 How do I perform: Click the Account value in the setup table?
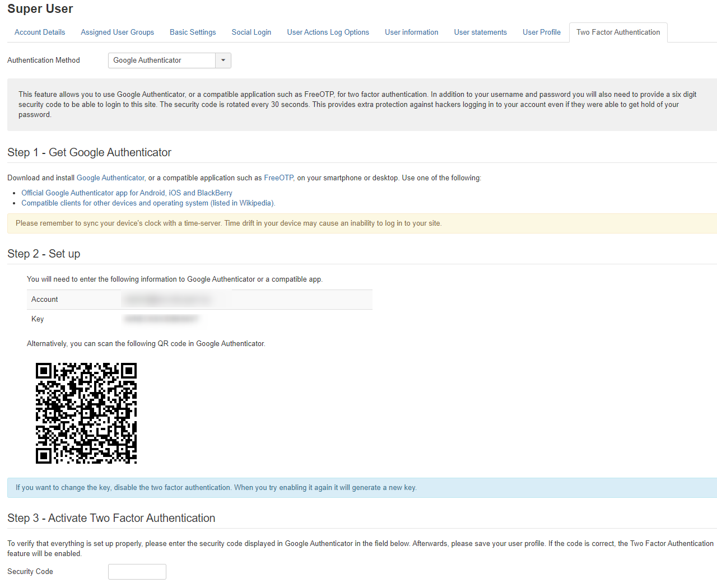(x=167, y=299)
